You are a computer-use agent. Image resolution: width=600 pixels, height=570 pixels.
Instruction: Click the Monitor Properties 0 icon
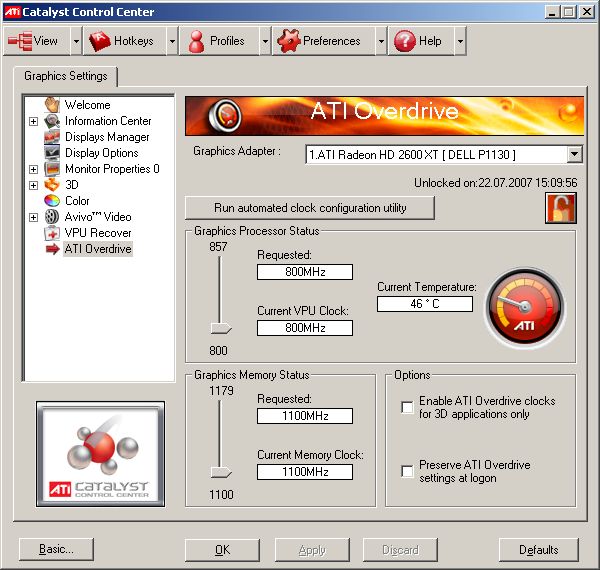52,169
